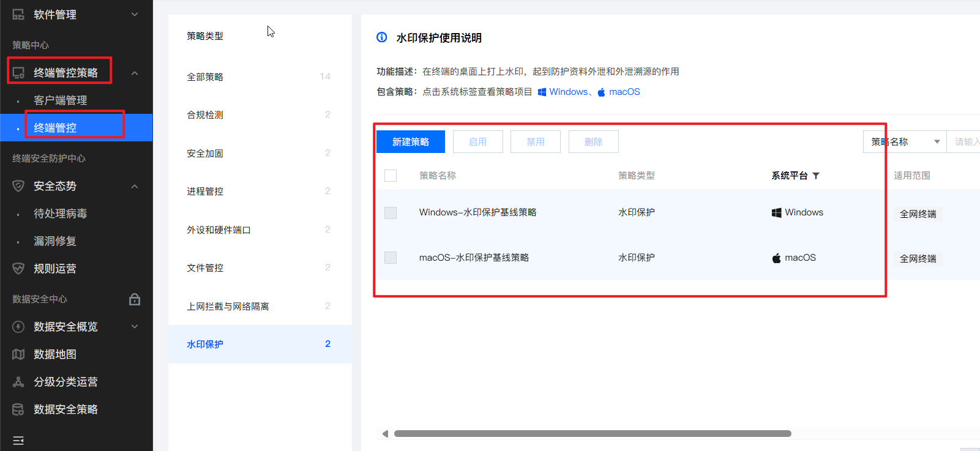Toggle the select-all policies checkbox

click(x=391, y=176)
